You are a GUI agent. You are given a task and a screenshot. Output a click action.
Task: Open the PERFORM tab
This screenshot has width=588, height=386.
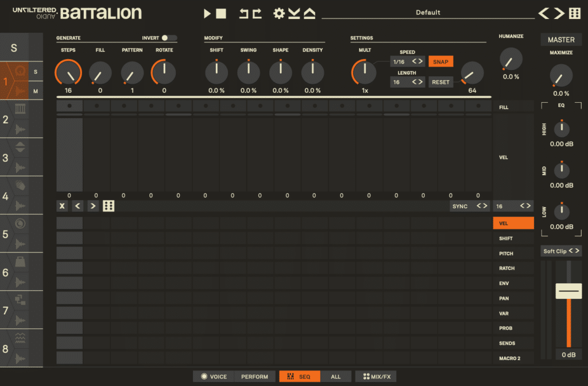[x=254, y=377]
